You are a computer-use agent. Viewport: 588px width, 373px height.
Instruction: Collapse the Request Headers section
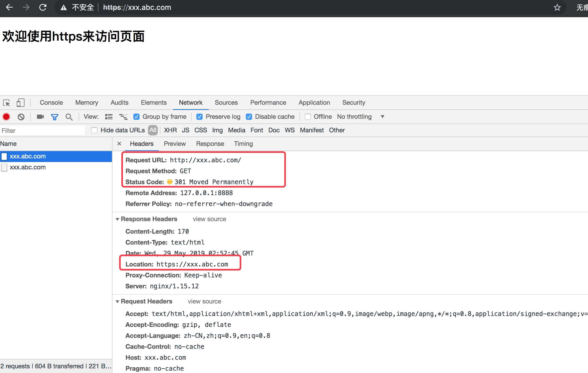pos(117,302)
